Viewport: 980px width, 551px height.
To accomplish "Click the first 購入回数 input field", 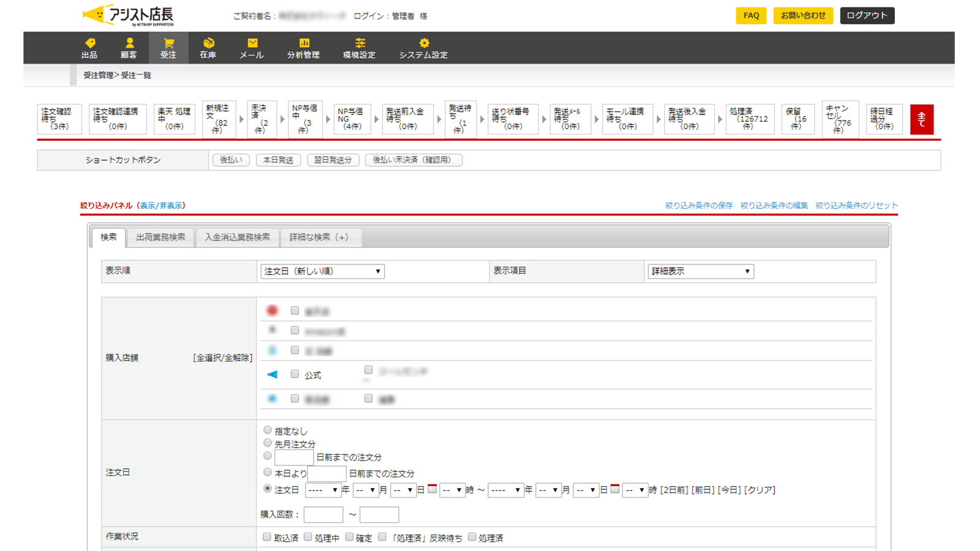I will point(323,515).
